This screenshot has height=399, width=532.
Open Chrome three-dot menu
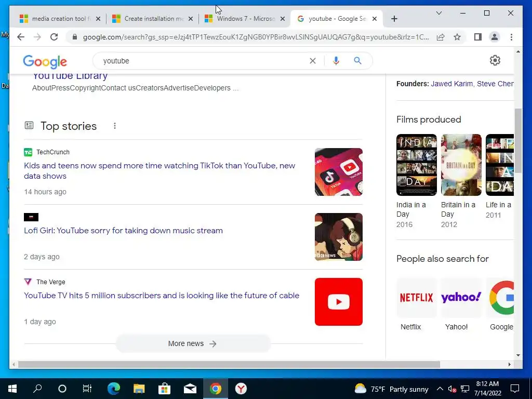[x=511, y=37]
